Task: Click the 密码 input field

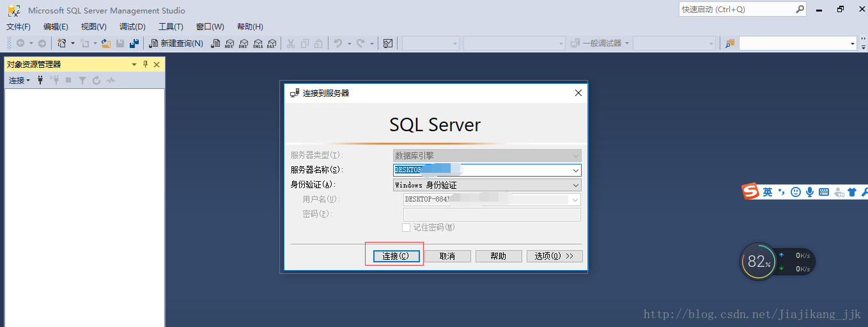Action: (492, 214)
